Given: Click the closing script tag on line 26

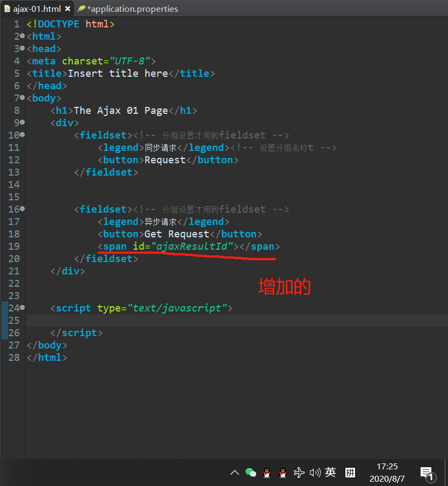Looking at the screenshot, I should [76, 333].
